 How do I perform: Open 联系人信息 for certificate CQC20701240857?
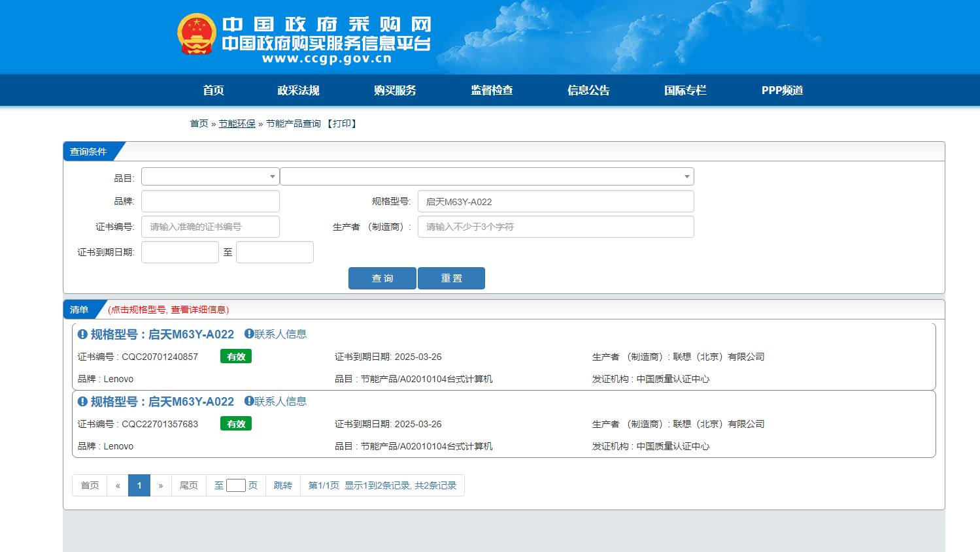pos(275,334)
